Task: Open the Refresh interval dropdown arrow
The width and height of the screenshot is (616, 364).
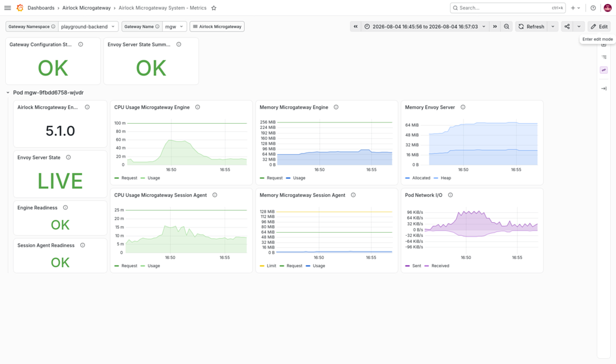Action: [553, 27]
